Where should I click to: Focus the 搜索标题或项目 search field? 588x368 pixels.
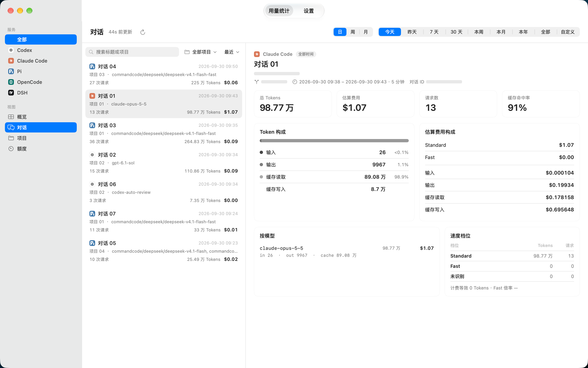pyautogui.click(x=132, y=52)
